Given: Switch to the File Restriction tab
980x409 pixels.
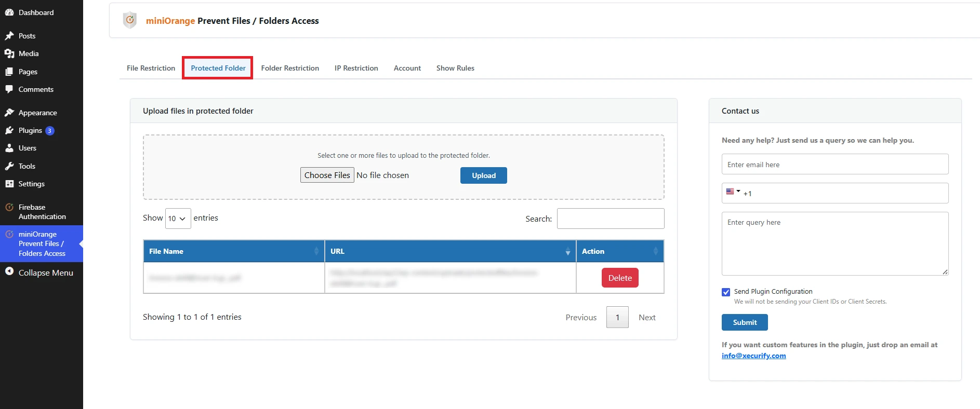Looking at the screenshot, I should [x=151, y=68].
